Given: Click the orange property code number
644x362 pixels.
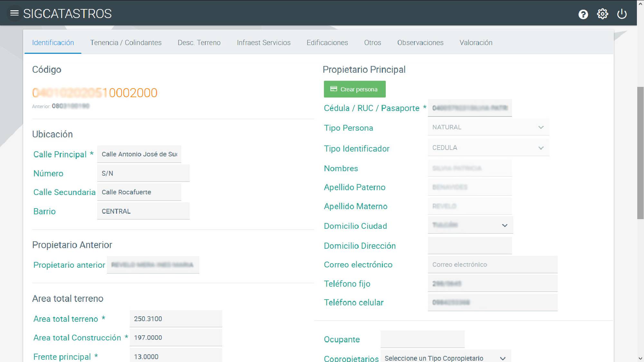Looking at the screenshot, I should point(95,93).
